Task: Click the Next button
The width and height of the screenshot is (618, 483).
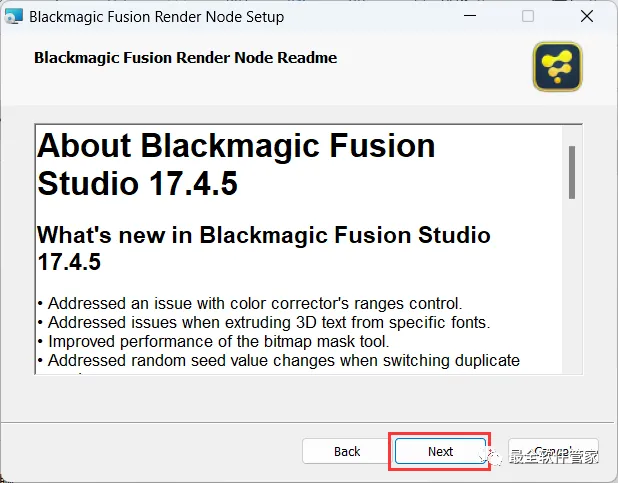Action: point(440,451)
